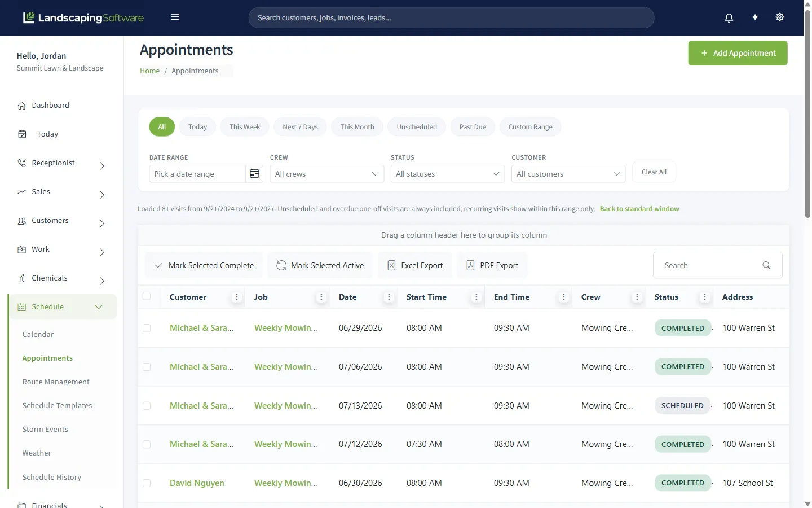The image size is (812, 508).
Task: Expand the Work menu chevron
Action: pos(102,252)
